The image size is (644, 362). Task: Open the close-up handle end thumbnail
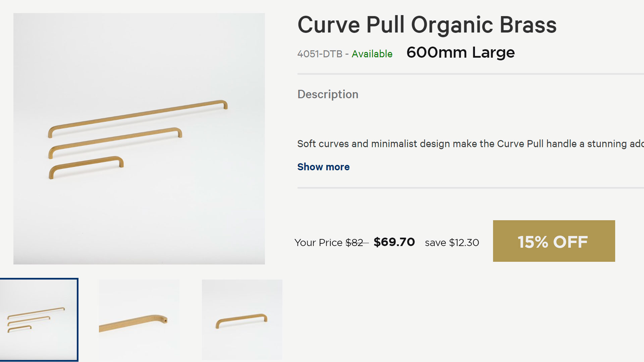click(139, 319)
